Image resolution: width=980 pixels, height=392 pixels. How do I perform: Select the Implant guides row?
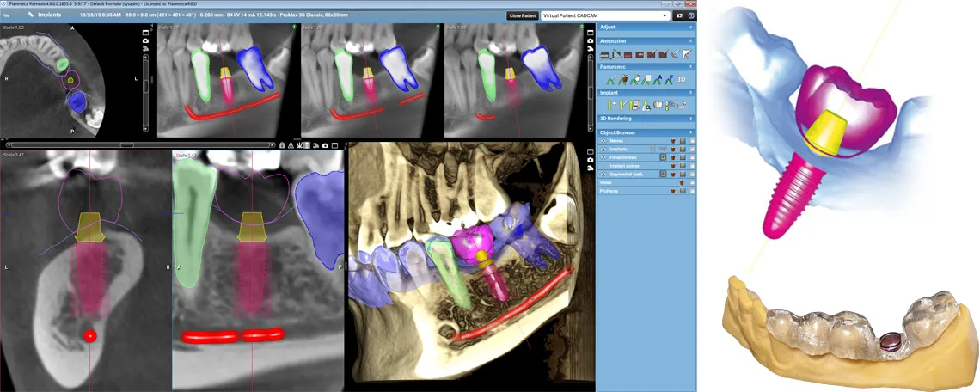[x=646, y=166]
